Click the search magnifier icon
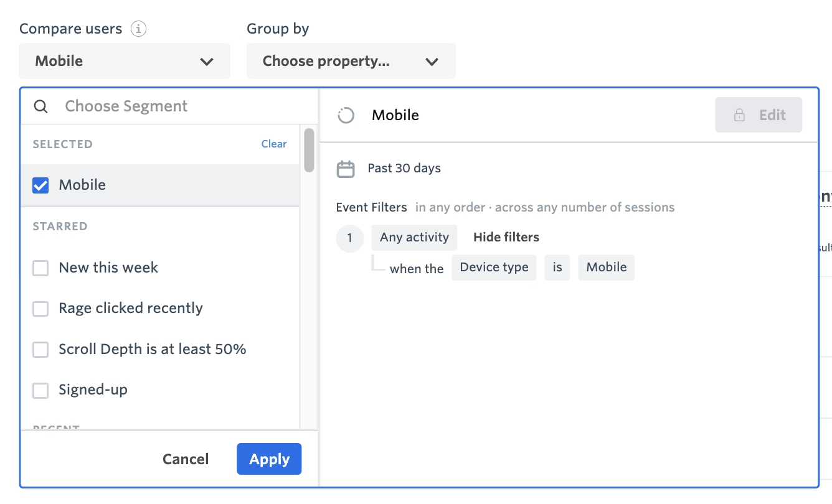Image resolution: width=832 pixels, height=504 pixels. (x=40, y=106)
